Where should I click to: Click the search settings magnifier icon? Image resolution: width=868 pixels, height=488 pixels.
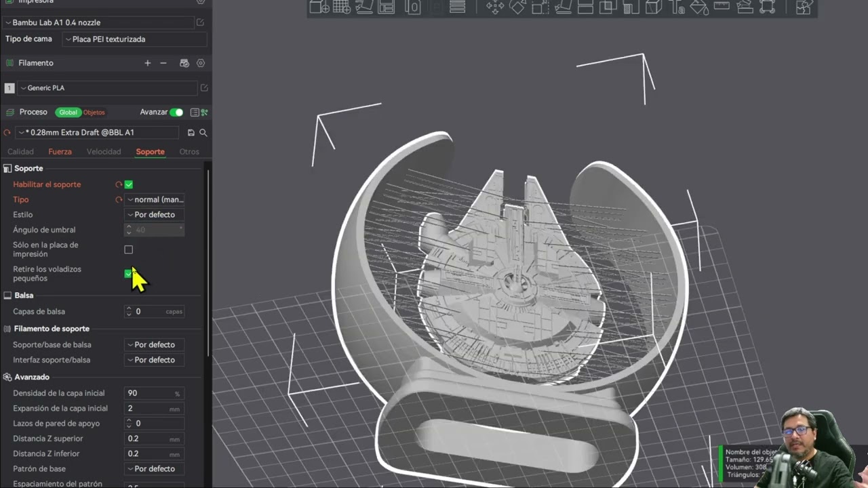pyautogui.click(x=203, y=133)
